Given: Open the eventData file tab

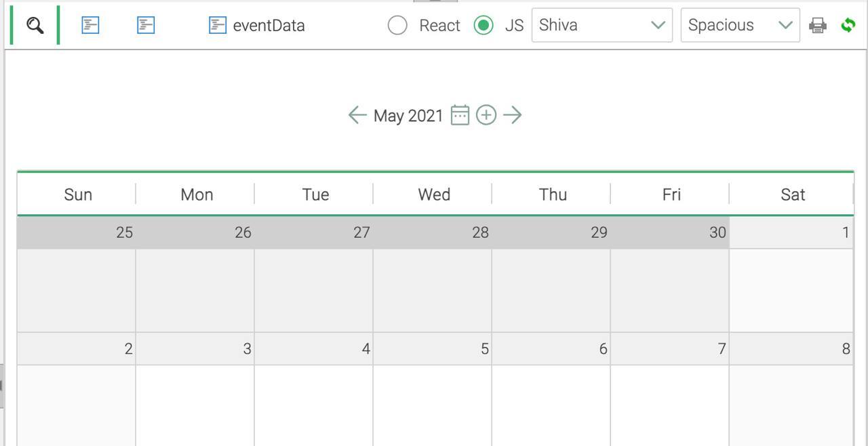Looking at the screenshot, I should (x=256, y=26).
